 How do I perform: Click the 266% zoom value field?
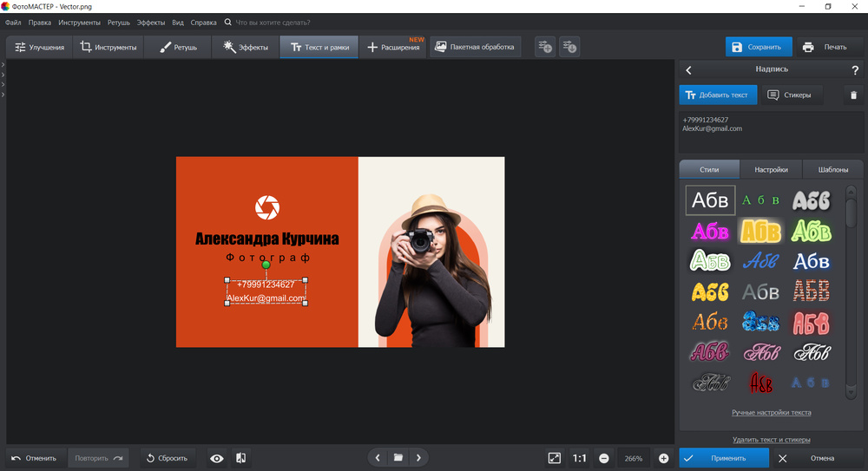[x=634, y=458]
